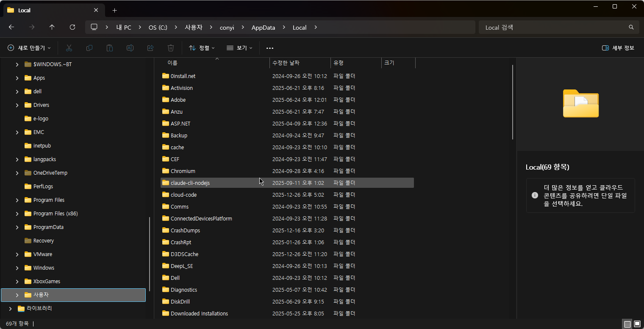Viewport: 644px width, 329px height.
Task: Select the Windows folder in tree
Action: tap(44, 268)
